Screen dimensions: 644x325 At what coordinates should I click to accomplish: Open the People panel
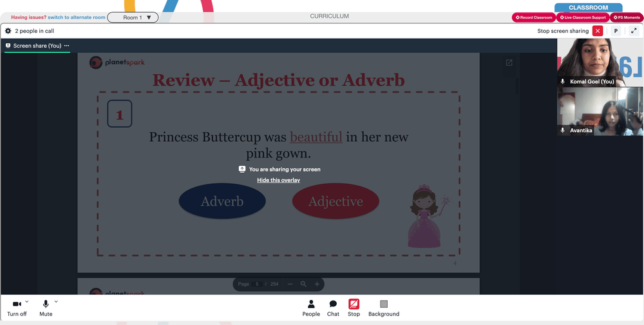(x=311, y=308)
